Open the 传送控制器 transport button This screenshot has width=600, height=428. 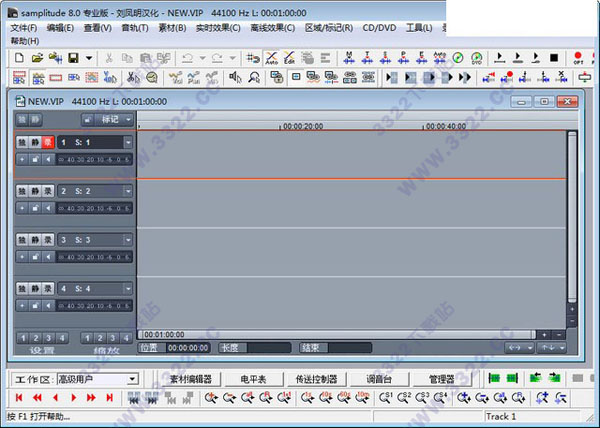316,379
